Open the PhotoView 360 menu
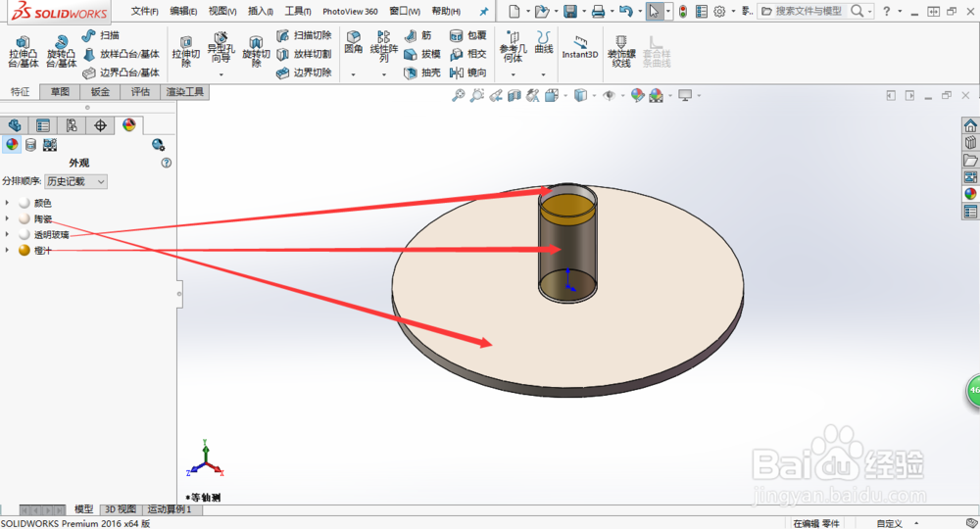 pos(350,11)
